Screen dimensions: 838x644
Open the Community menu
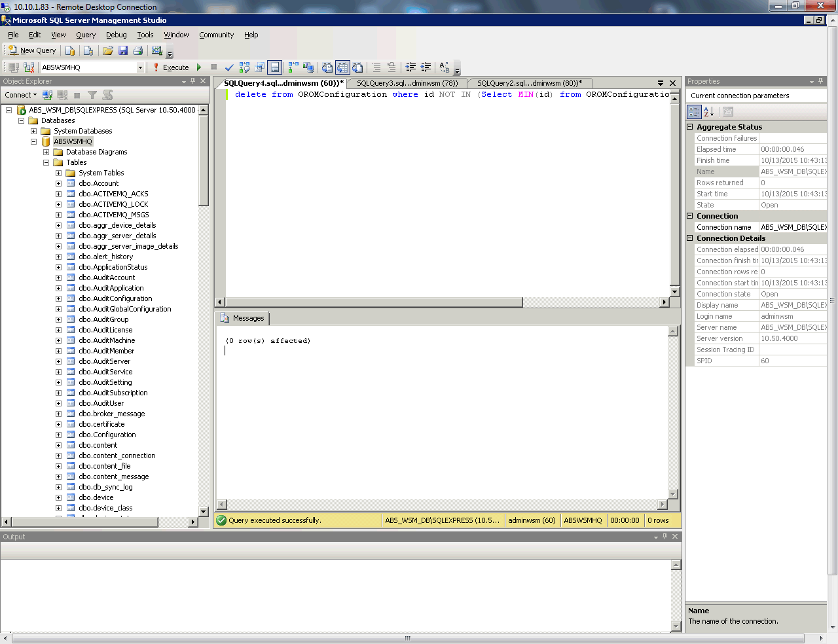217,35
